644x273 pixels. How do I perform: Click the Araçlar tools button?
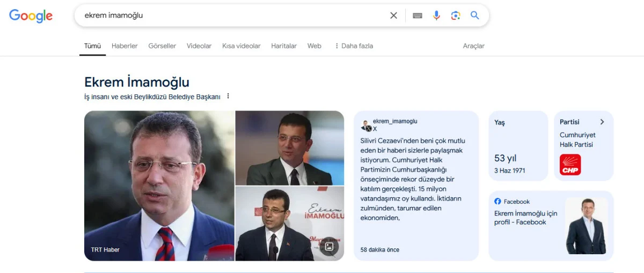pyautogui.click(x=474, y=46)
